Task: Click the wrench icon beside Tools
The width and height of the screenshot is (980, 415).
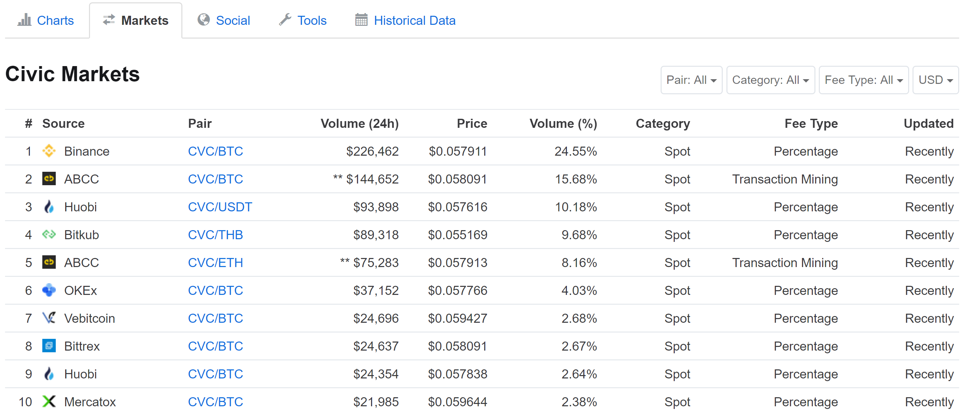Action: pyautogui.click(x=285, y=20)
